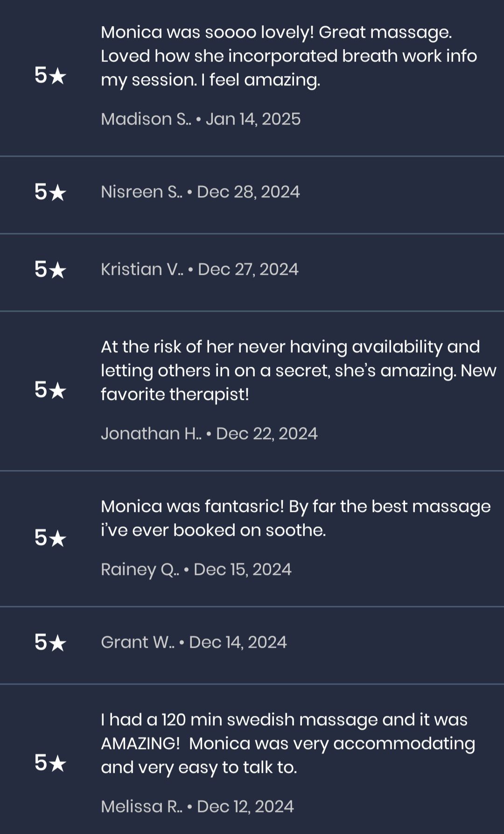Open the review mentioning breath work
The image size is (504, 834).
point(288,56)
